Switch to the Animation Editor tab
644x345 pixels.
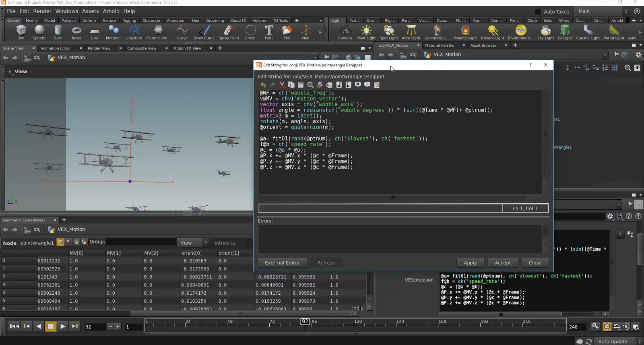(x=56, y=48)
